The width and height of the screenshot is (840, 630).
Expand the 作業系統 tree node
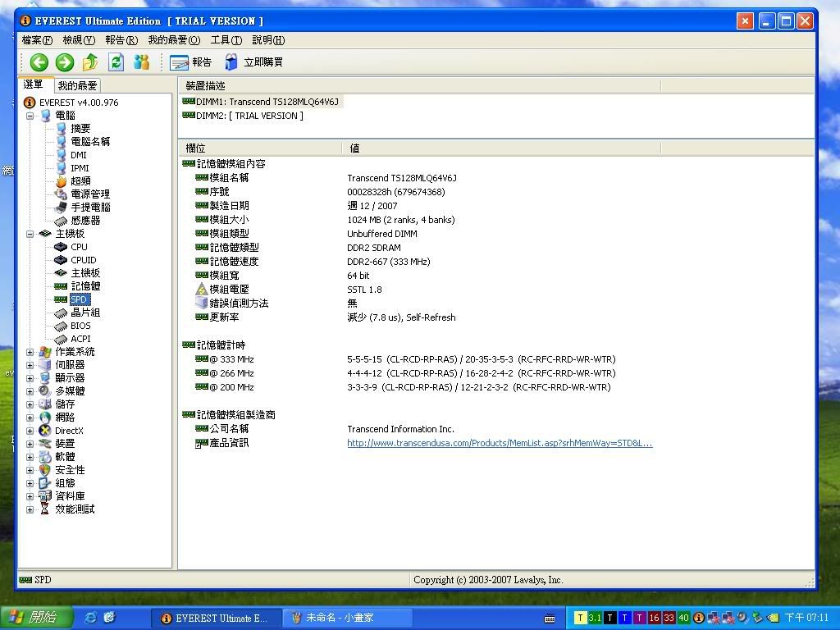coord(30,352)
